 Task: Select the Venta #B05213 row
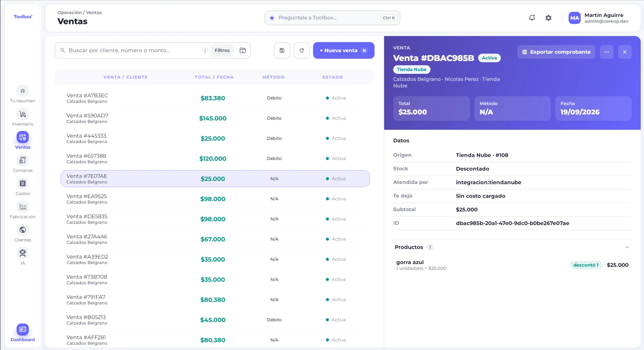(215, 320)
